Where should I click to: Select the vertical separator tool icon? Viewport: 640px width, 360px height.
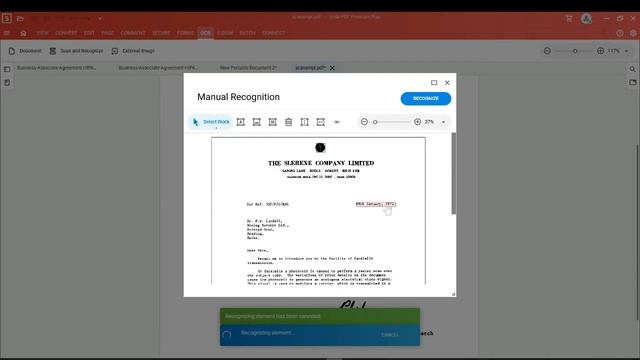tap(304, 122)
